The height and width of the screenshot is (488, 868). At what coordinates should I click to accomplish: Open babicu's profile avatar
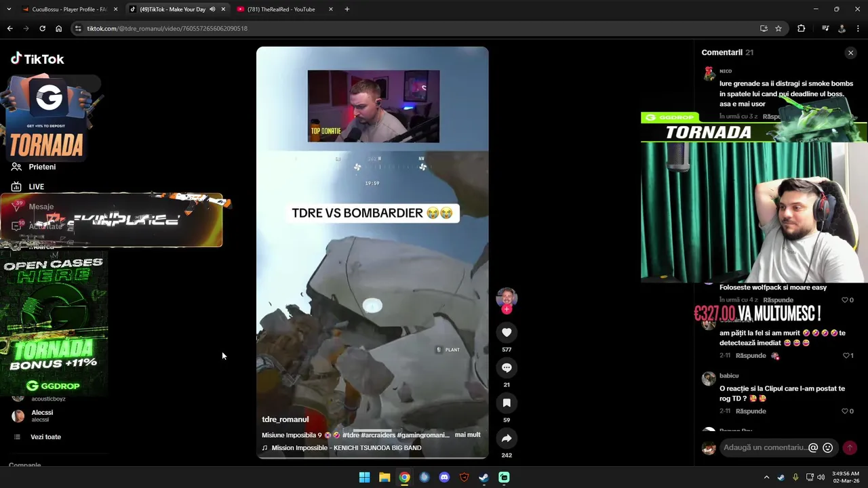coord(709,379)
